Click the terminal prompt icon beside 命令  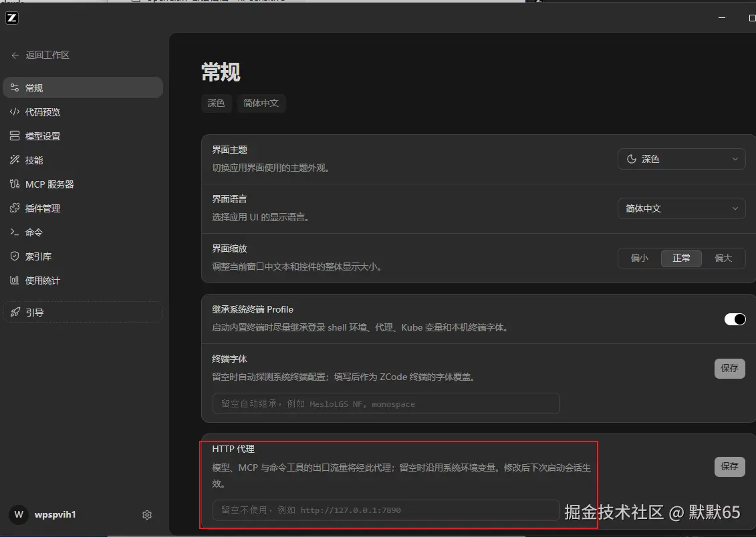tap(15, 232)
